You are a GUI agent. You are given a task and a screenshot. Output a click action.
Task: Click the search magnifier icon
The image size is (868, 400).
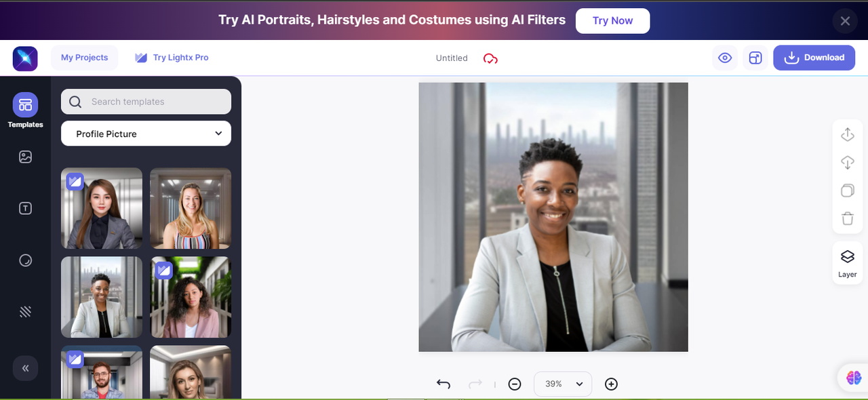tap(76, 102)
